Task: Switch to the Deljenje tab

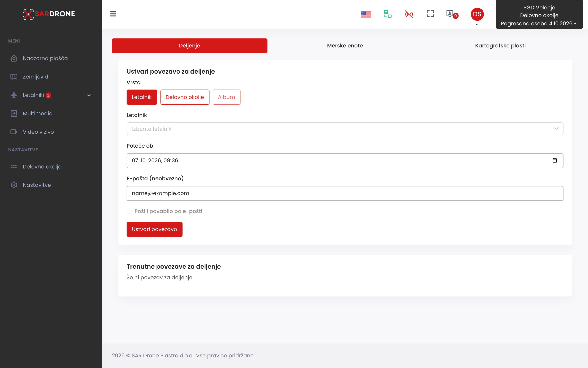Action: tap(189, 46)
